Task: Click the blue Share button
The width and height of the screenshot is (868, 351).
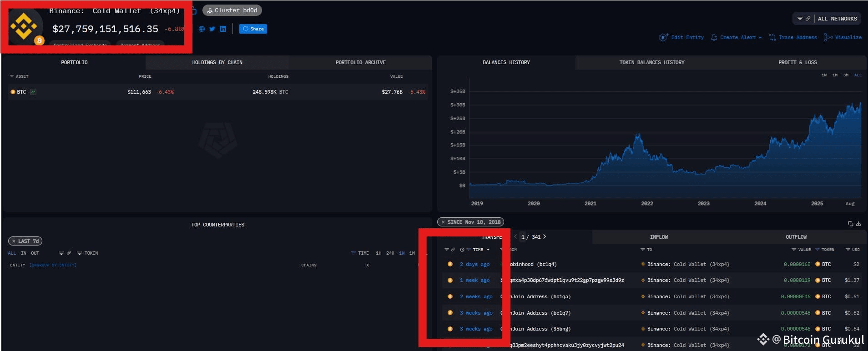Action: coord(253,29)
